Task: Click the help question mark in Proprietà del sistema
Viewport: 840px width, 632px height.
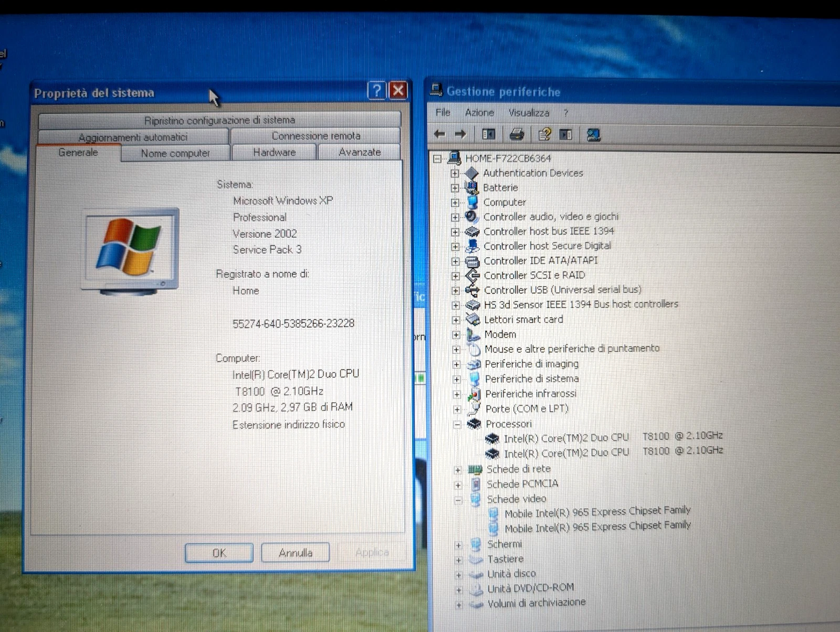Action: (x=376, y=91)
